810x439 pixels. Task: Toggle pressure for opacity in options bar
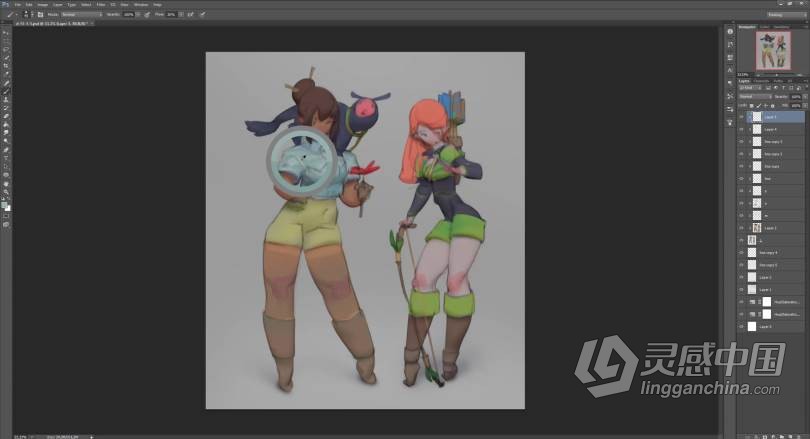point(147,14)
